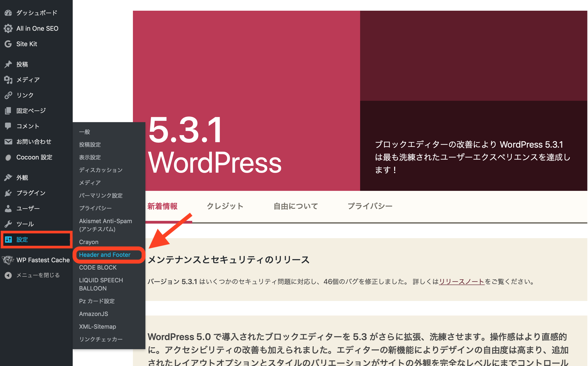Open AmazonJS settings
588x366 pixels.
pyautogui.click(x=94, y=314)
